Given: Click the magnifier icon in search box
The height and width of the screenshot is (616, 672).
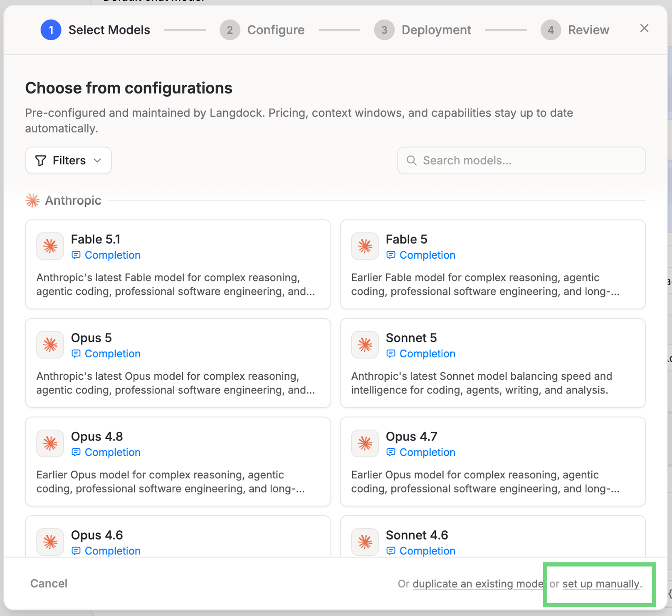Looking at the screenshot, I should [412, 161].
